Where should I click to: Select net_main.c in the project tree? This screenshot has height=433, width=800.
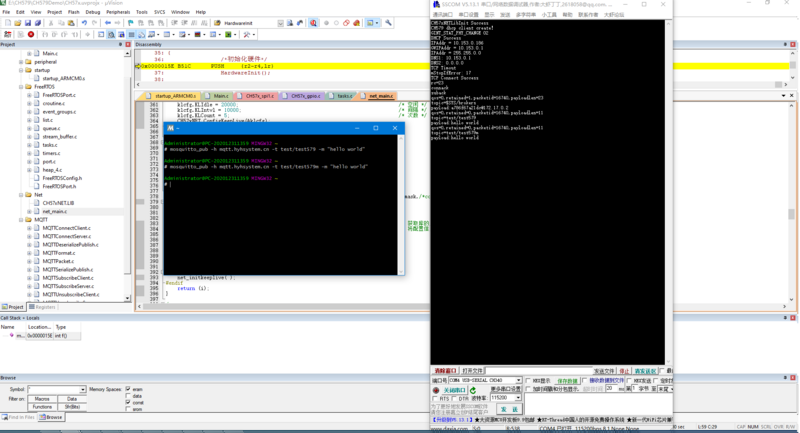pos(55,211)
